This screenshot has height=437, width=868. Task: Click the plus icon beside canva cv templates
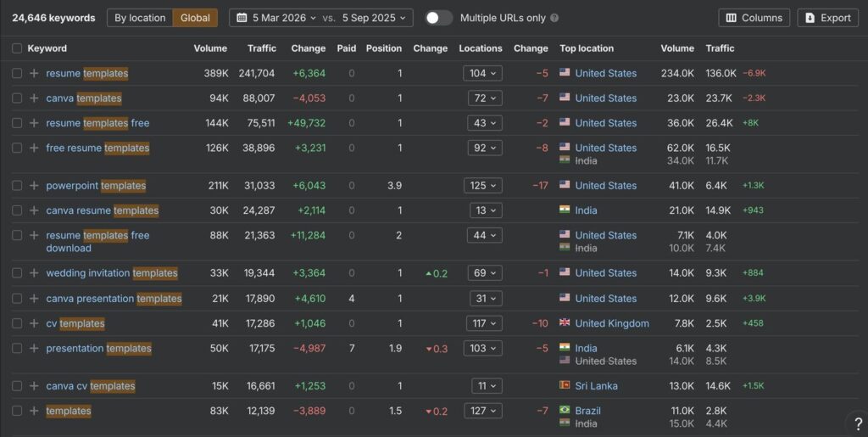tap(34, 386)
